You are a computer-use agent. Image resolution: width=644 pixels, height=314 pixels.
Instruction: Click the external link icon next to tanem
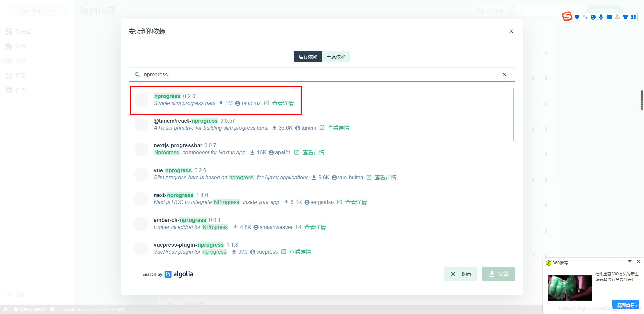(x=322, y=128)
